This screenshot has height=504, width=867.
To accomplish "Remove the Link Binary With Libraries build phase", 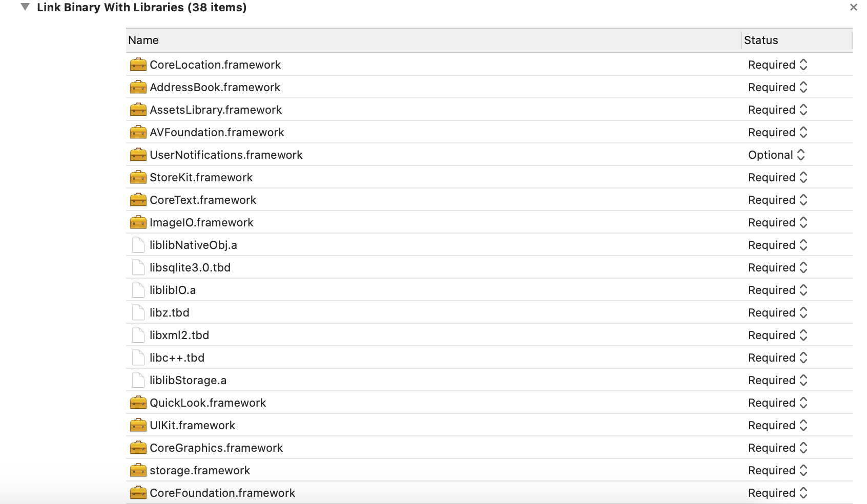I will pyautogui.click(x=853, y=7).
